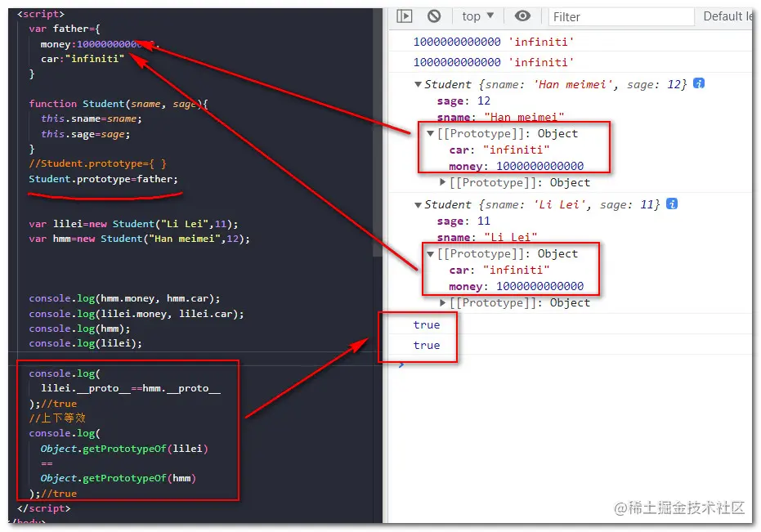Click the code editor vertical scrollbar
Viewport: 761px width, 532px height.
coord(378,131)
